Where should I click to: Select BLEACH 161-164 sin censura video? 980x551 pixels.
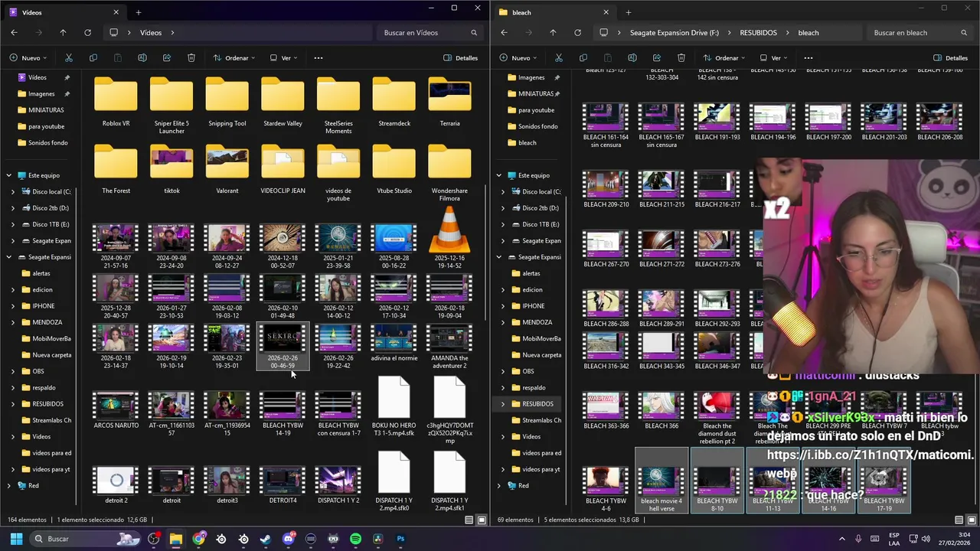tap(606, 126)
